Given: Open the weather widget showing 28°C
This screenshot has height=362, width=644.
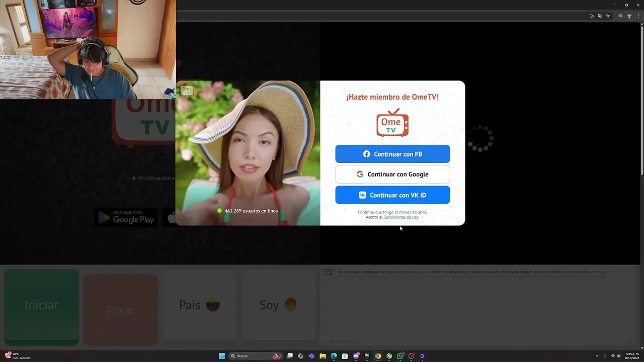Looking at the screenshot, I should point(18,356).
